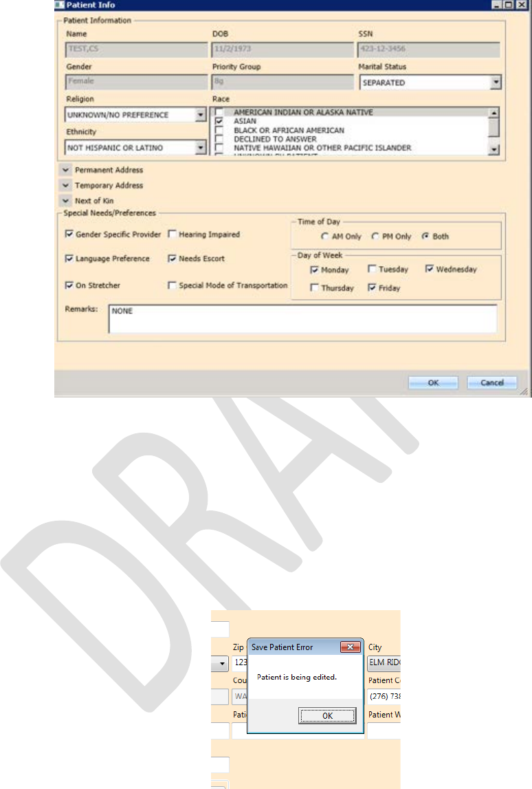Click the Name field showing TEST,CS

(x=136, y=50)
